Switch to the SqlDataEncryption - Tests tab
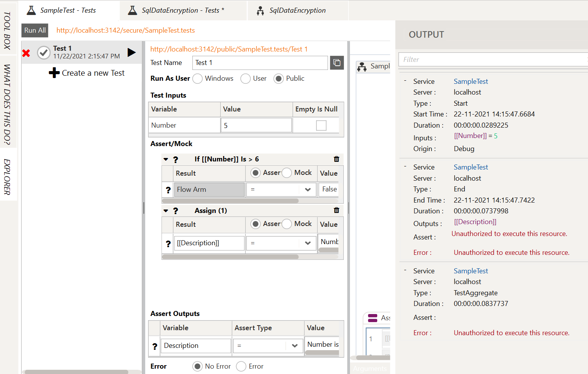This screenshot has height=374, width=588. click(x=183, y=10)
